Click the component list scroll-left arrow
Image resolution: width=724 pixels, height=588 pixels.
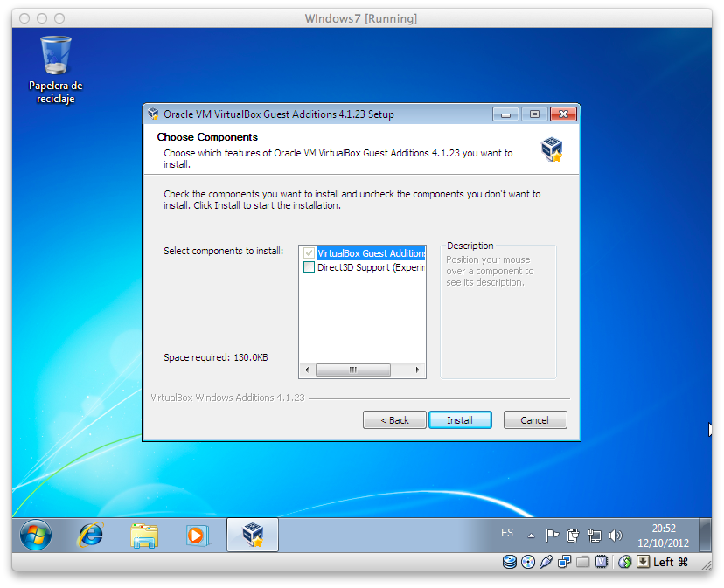click(308, 370)
